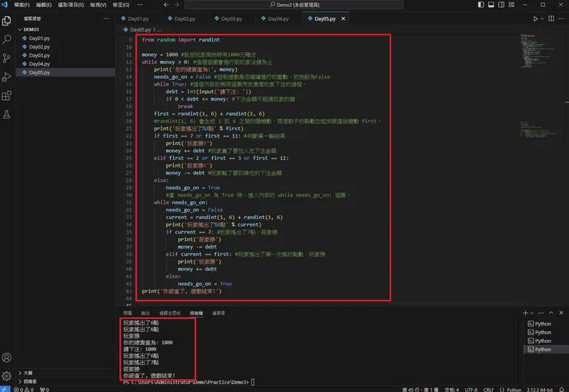Viewport: 569px width, 392px height.
Task: Open the Extensions view
Action: (x=8, y=95)
